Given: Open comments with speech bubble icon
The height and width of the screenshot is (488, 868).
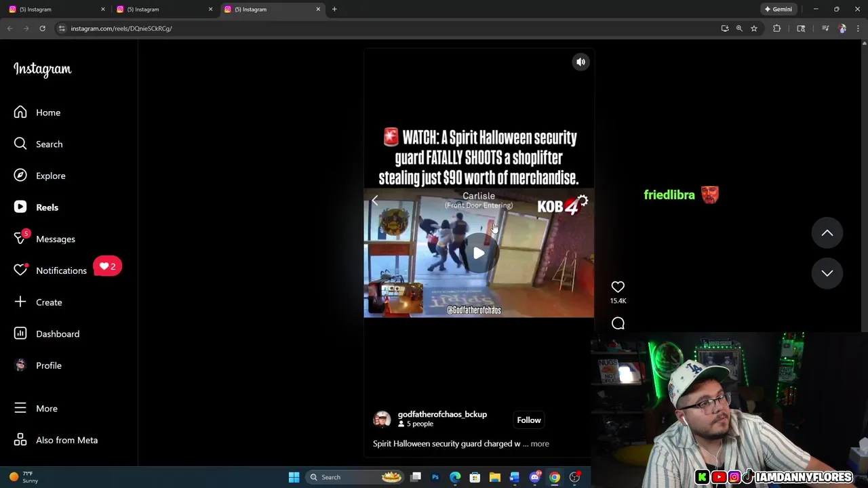Looking at the screenshot, I should coord(618,323).
